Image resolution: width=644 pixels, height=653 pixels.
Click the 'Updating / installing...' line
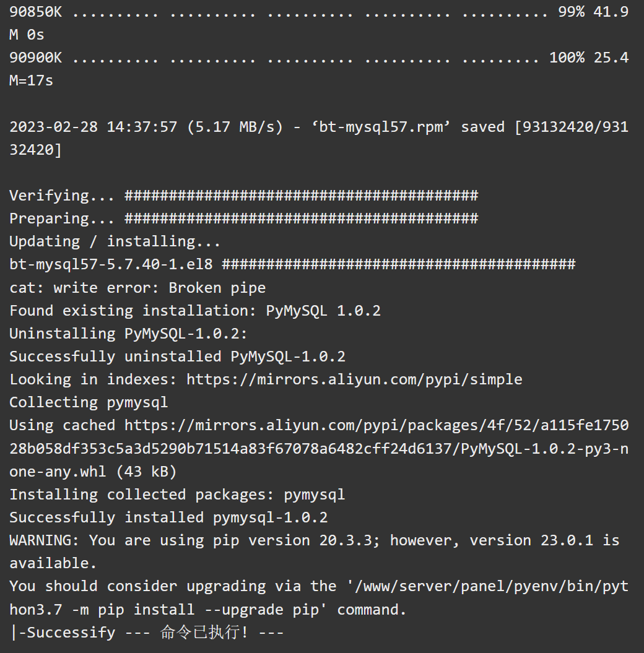pyautogui.click(x=115, y=241)
